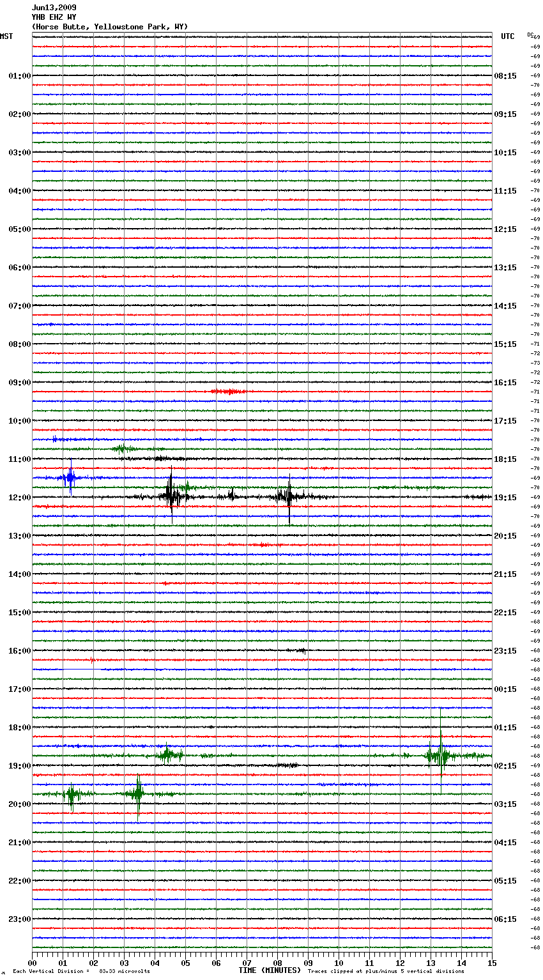The width and height of the screenshot is (543, 980).
Task: Click the 00:15 UTC time label
Action: point(505,689)
